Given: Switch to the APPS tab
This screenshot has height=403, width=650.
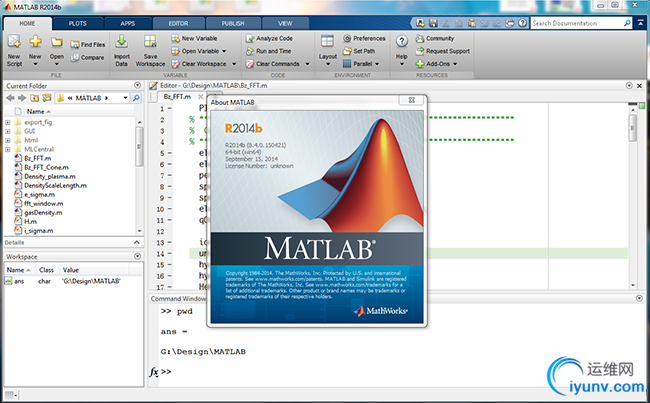Looking at the screenshot, I should [x=128, y=24].
